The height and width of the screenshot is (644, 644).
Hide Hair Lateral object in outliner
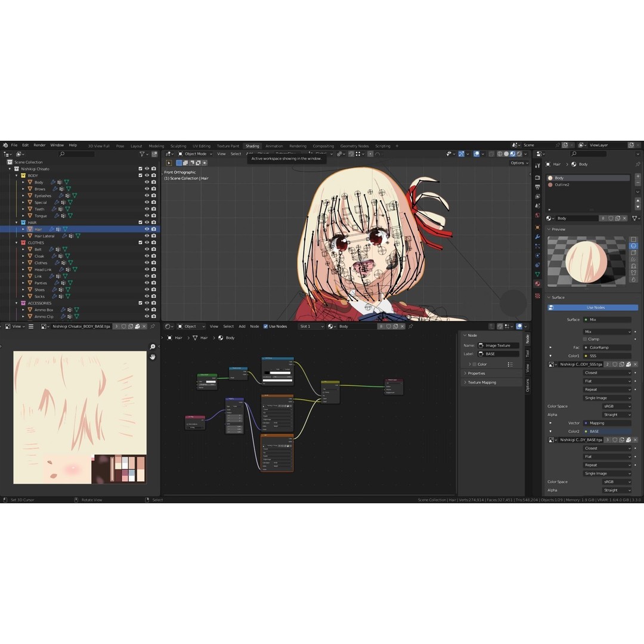(147, 236)
